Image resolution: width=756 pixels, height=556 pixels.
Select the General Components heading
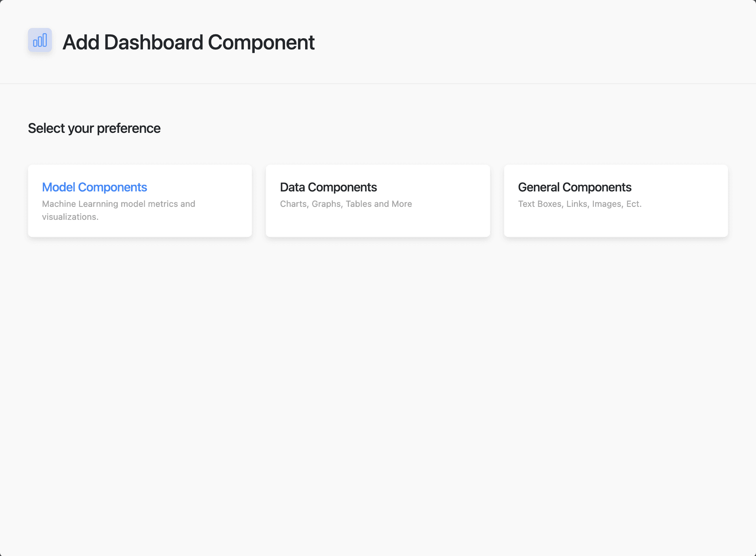pyautogui.click(x=574, y=187)
